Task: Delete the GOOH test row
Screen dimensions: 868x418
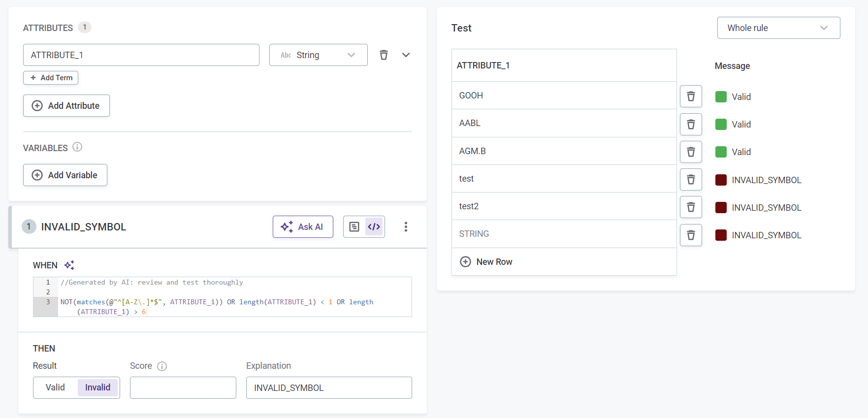Action: tap(691, 96)
